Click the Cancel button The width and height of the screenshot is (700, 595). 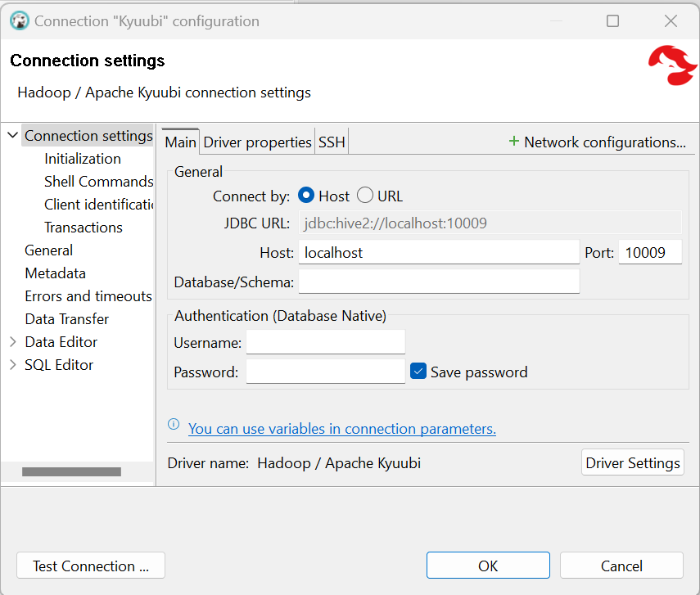621,566
